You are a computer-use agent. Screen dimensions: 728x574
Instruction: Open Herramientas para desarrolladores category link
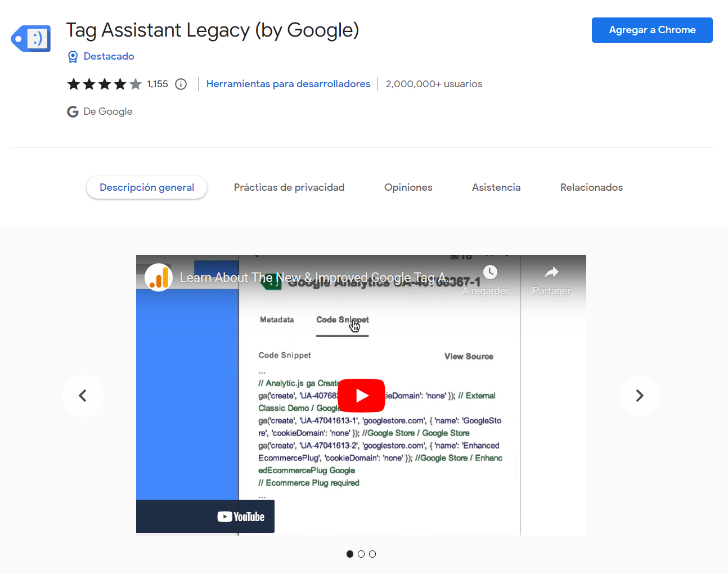click(288, 84)
